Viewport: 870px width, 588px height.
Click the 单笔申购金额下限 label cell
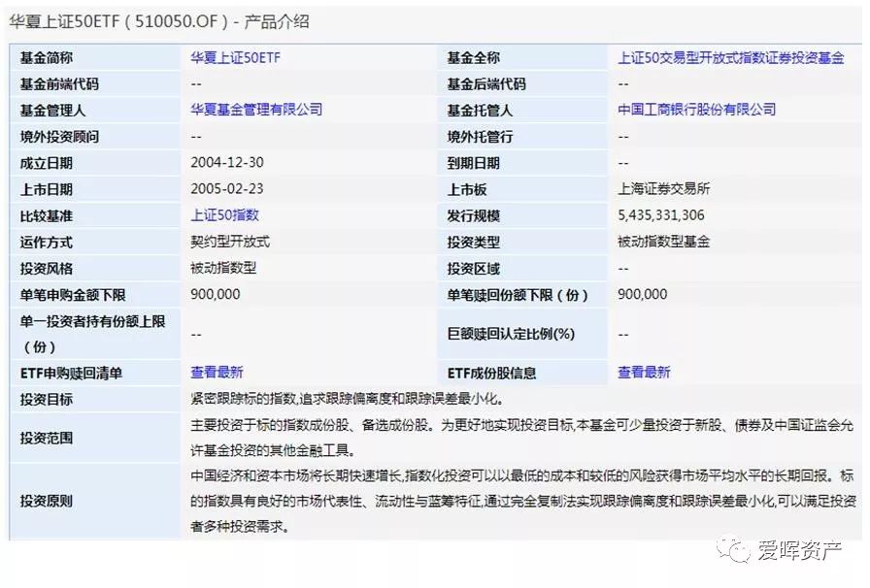coord(95,295)
